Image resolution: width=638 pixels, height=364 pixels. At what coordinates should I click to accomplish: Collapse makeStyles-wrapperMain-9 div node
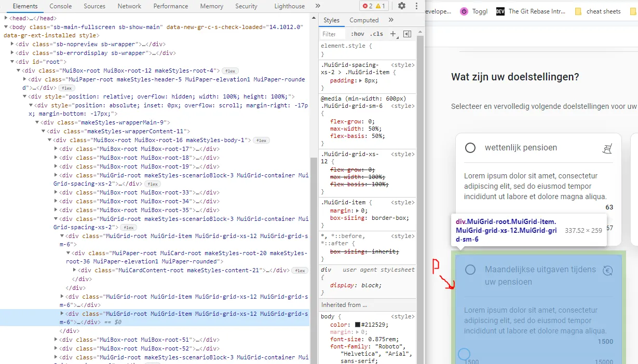37,123
